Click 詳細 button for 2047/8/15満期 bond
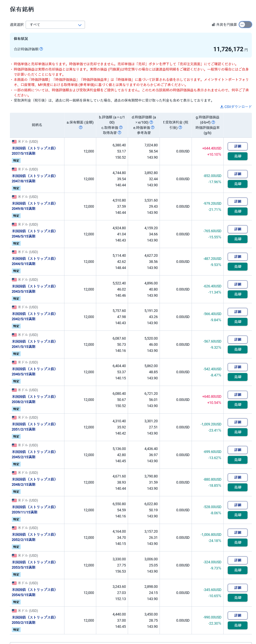 click(237, 174)
